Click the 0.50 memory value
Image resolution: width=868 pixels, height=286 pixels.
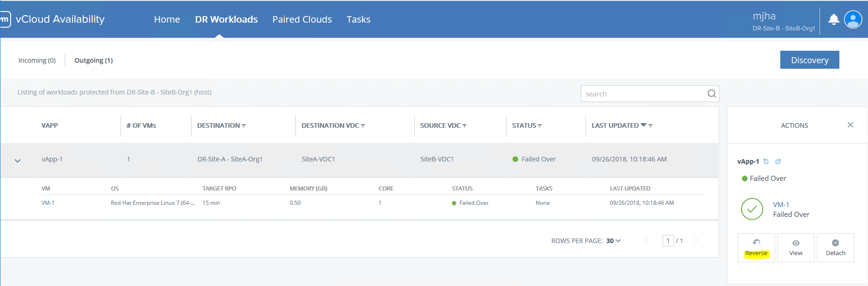295,203
